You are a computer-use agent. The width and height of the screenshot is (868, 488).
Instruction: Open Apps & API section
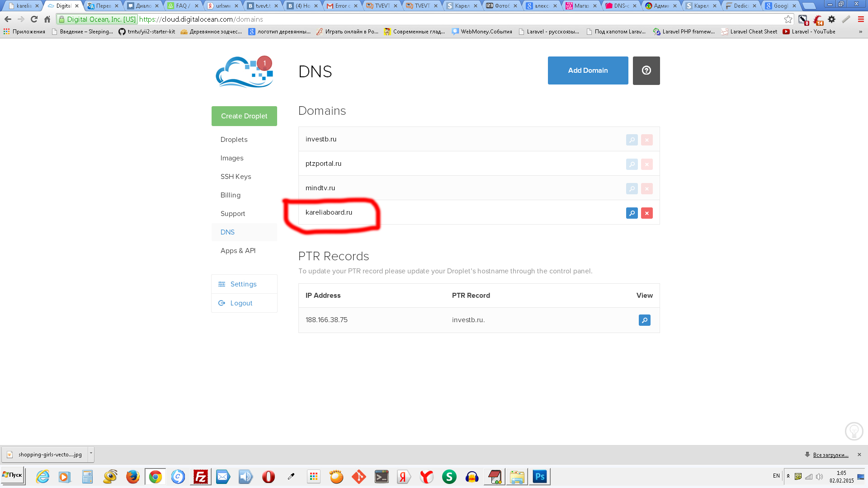coord(238,251)
